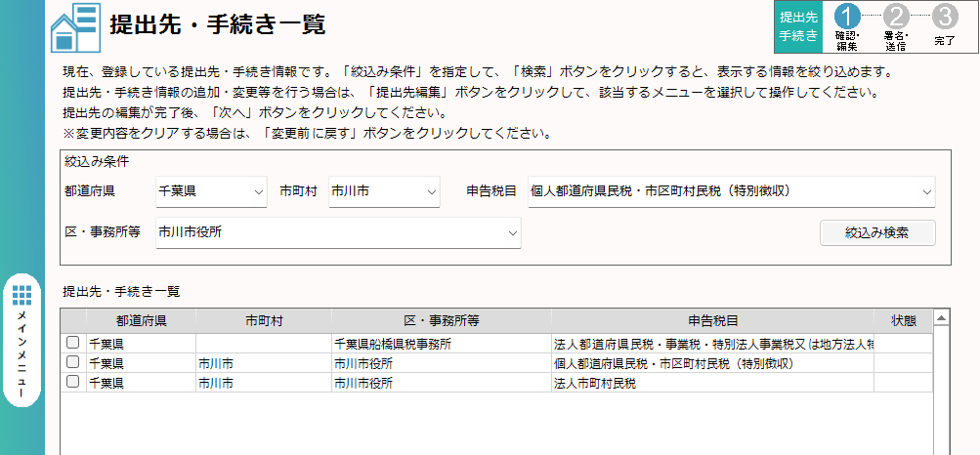Expand the 区・事務所等 dropdown

[x=338, y=232]
